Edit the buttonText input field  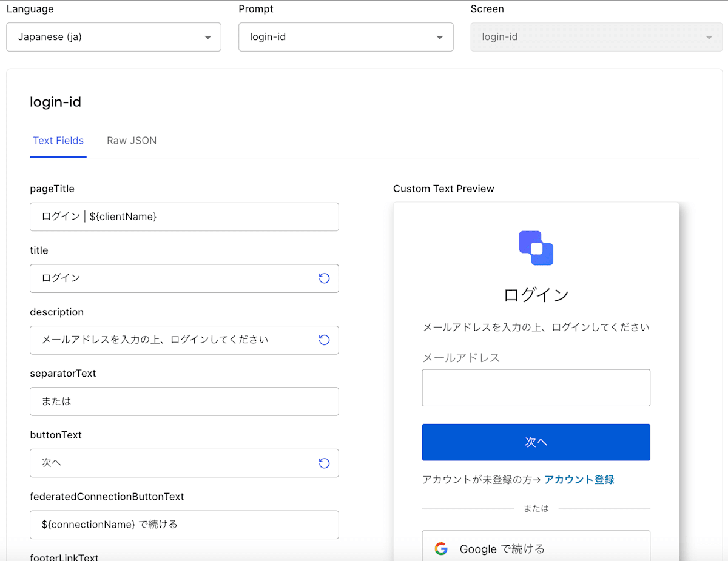[x=184, y=463]
